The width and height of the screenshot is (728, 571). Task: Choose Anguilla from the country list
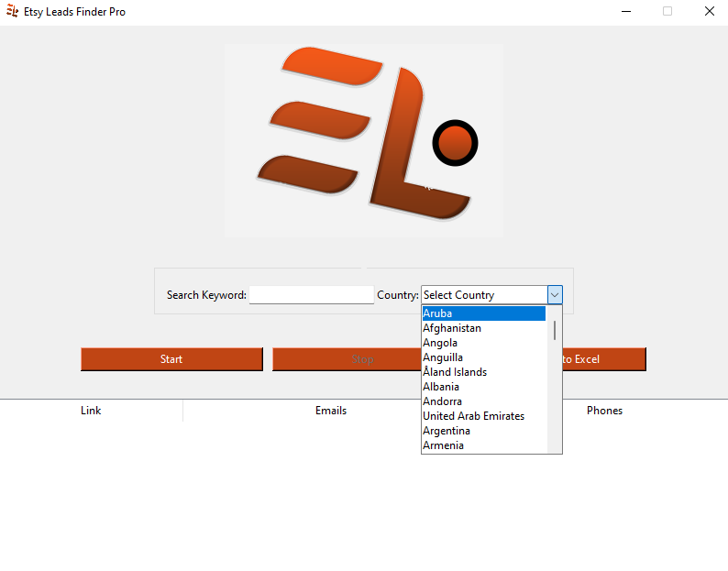coord(484,357)
